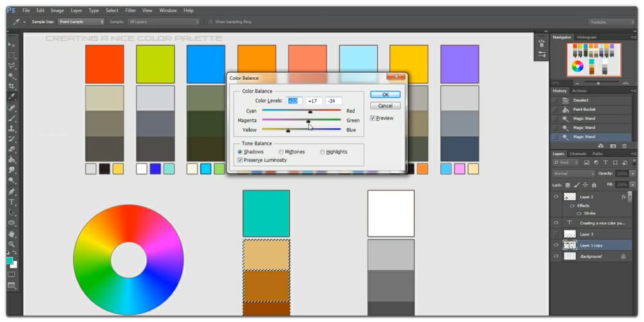Select the Clone Stamp tool
This screenshot has height=322, width=644.
(12, 129)
